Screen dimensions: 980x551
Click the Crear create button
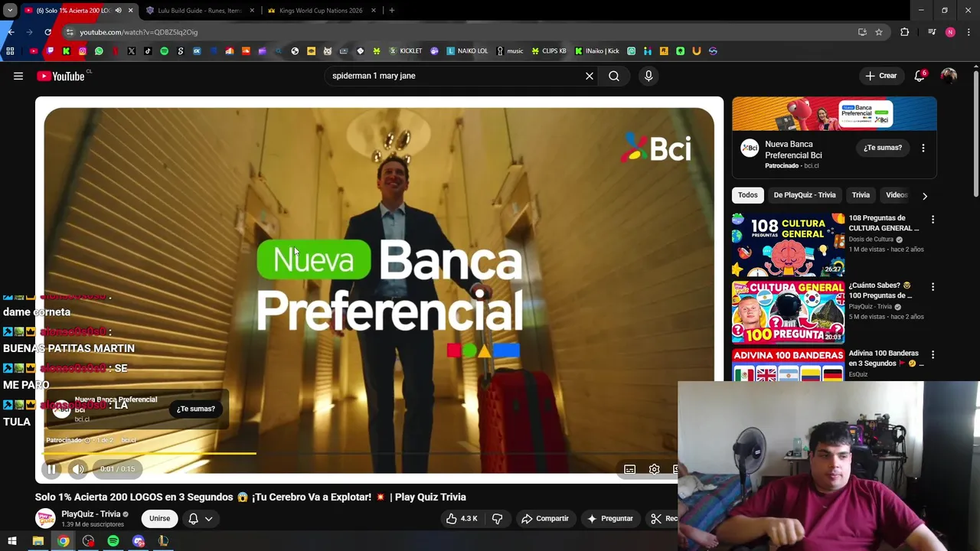(880, 76)
